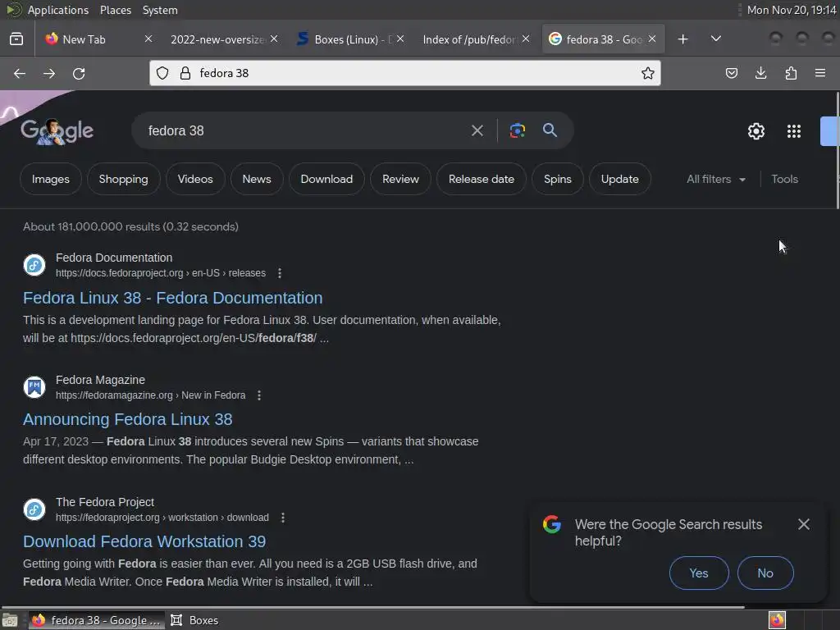Switch to the New Tab tab
840x630 pixels.
tap(97, 39)
